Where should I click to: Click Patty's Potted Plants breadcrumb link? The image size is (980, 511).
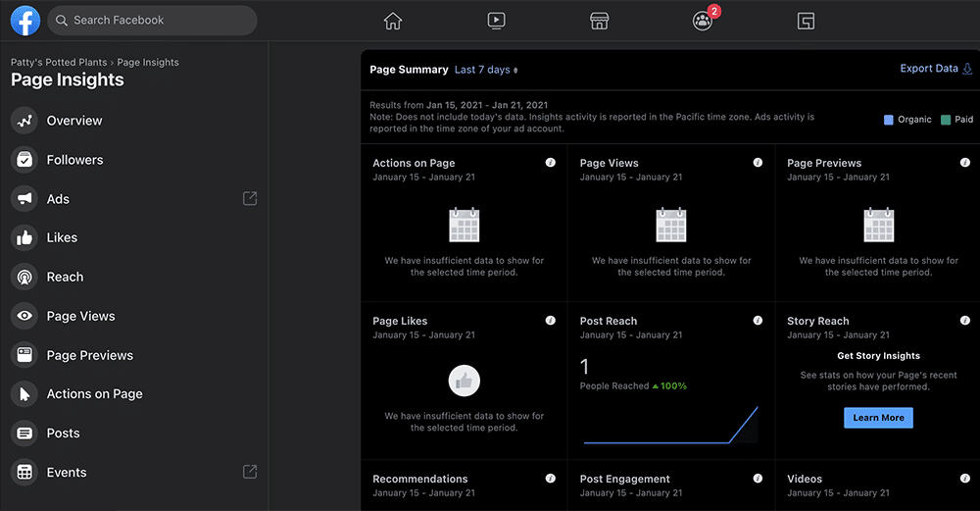click(x=59, y=62)
